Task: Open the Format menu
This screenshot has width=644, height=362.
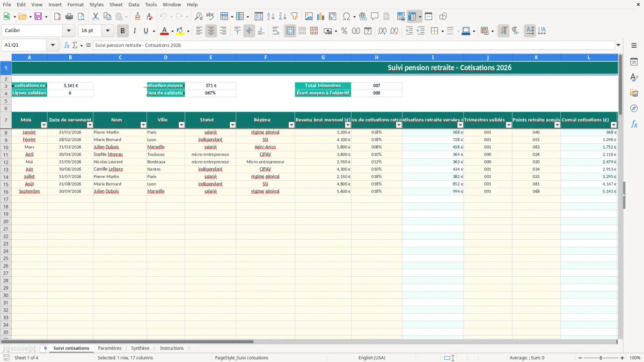Action: tap(75, 4)
